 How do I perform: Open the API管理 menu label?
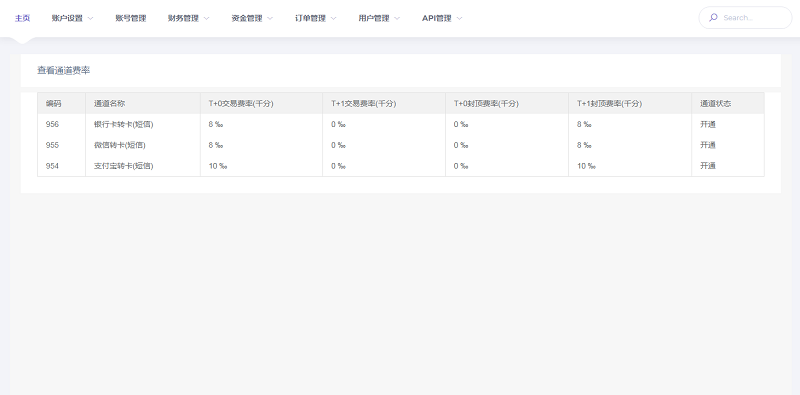pyautogui.click(x=437, y=18)
